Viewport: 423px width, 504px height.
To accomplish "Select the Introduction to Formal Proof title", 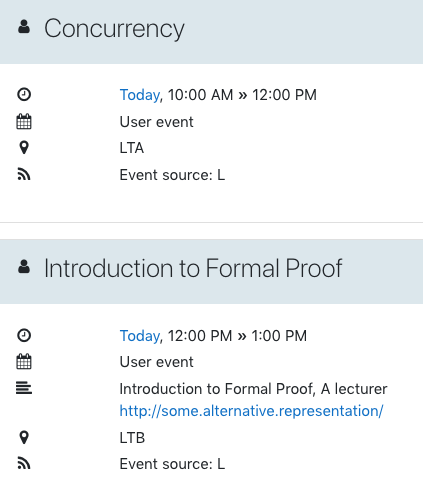I will [193, 268].
